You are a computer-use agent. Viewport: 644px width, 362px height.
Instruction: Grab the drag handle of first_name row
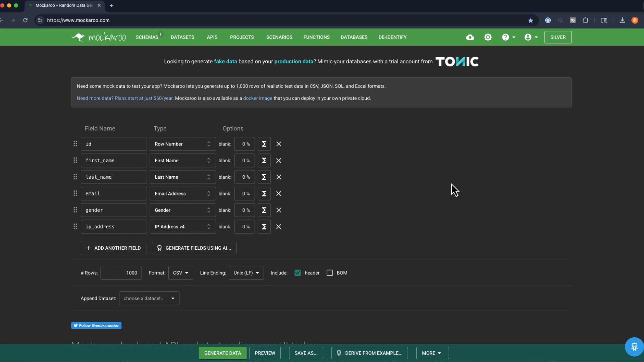(x=75, y=161)
